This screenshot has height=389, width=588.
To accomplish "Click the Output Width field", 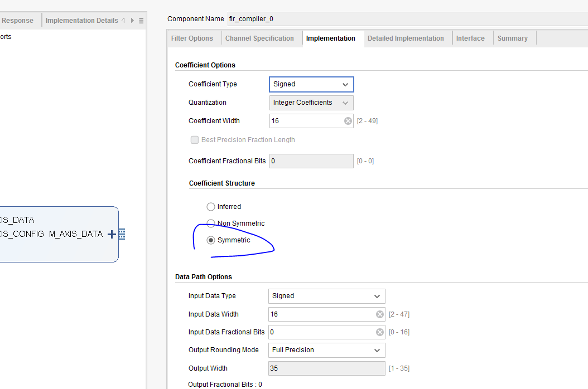I will pos(326,368).
